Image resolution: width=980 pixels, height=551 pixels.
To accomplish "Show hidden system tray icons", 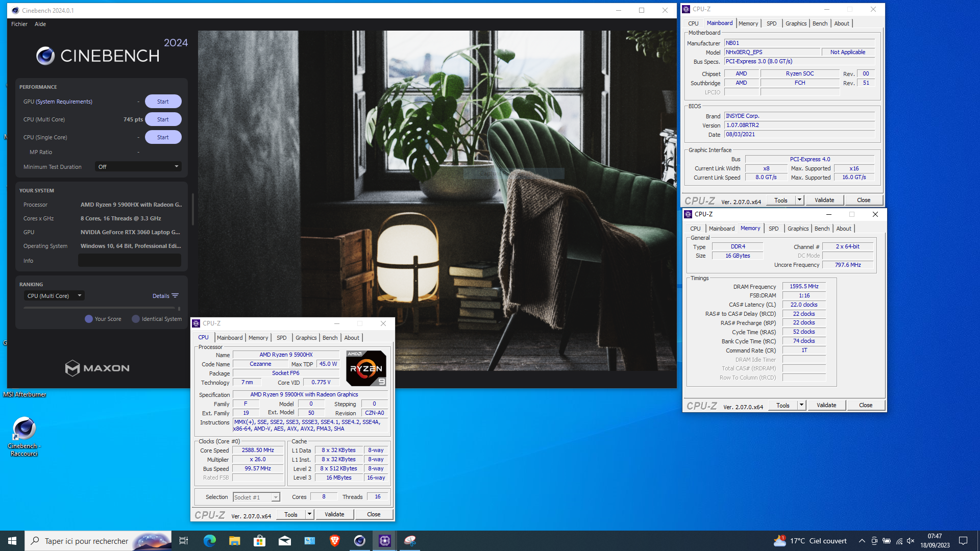I will pyautogui.click(x=862, y=541).
